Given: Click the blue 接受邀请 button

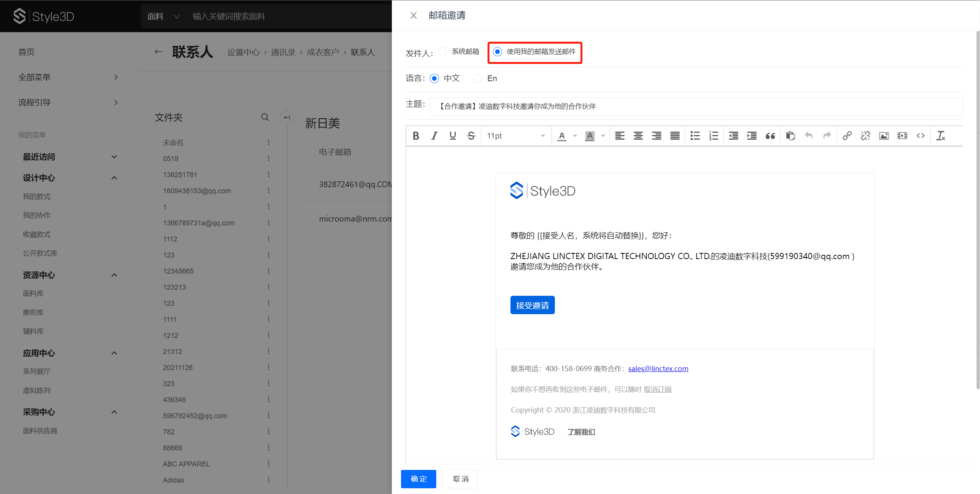Looking at the screenshot, I should tap(532, 305).
